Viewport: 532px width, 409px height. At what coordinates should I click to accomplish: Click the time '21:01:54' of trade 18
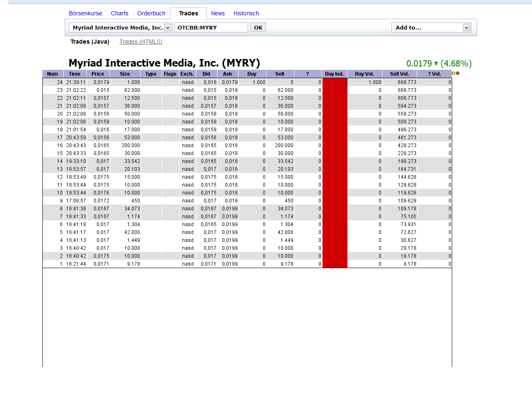click(76, 130)
